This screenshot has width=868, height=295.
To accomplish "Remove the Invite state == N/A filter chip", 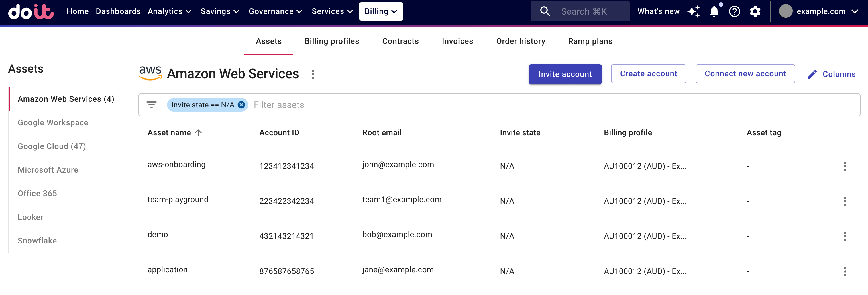I will (241, 105).
